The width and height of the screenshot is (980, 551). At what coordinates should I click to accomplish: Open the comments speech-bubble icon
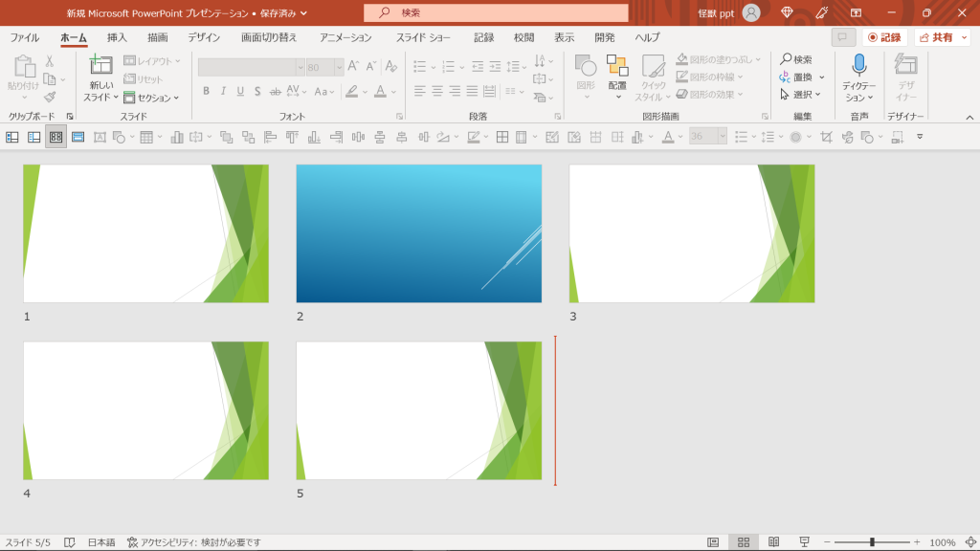[843, 37]
